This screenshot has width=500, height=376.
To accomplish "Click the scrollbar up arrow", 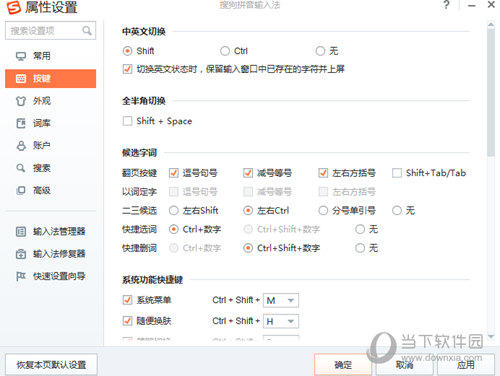I will click(491, 25).
